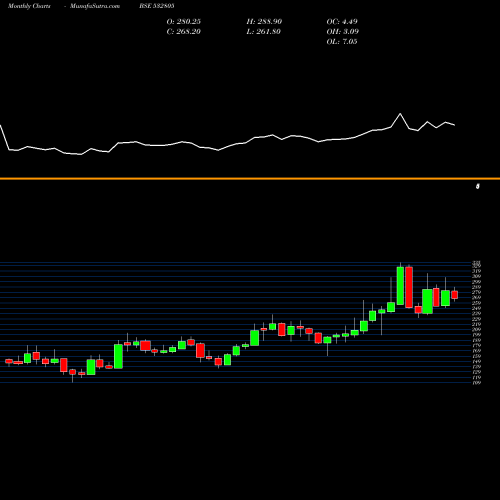Click the 249 price axis label
This screenshot has height=500, width=500.
point(477,308)
